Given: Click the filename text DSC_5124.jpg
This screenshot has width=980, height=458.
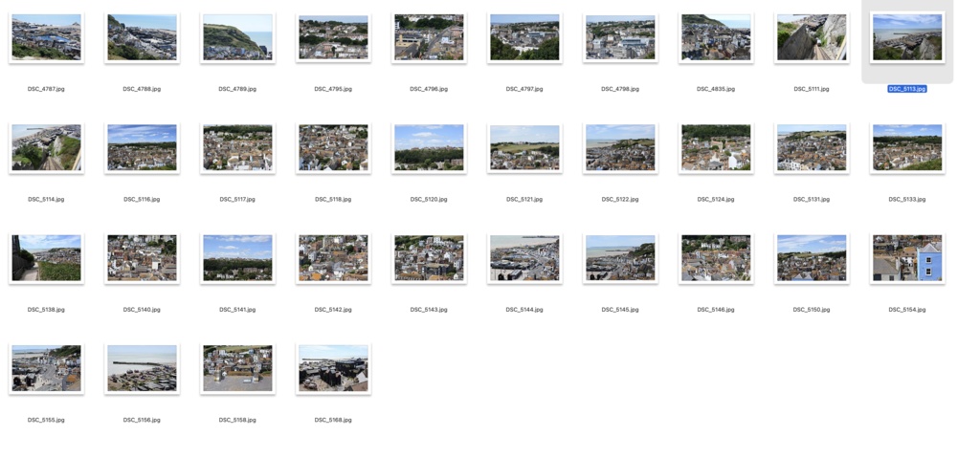Looking at the screenshot, I should point(716,199).
